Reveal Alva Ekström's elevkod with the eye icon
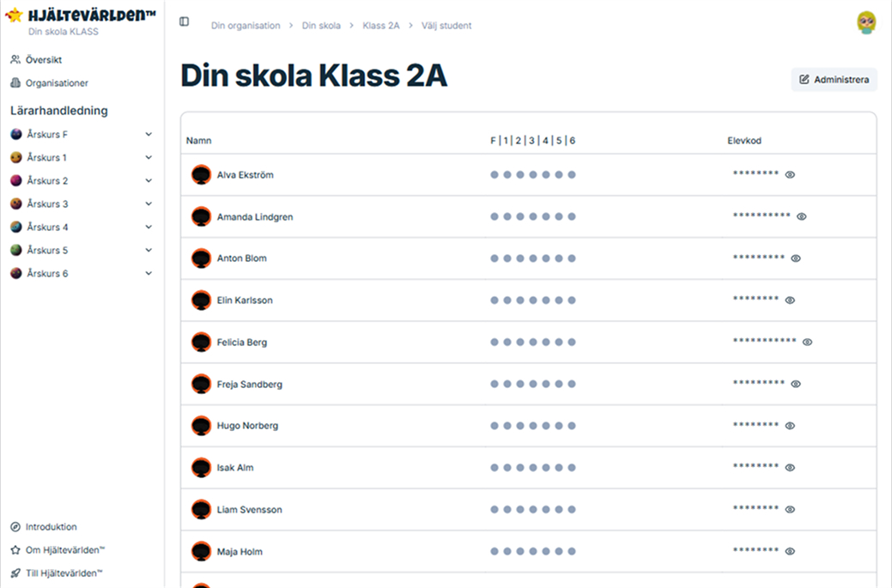892x588 pixels. (x=789, y=175)
